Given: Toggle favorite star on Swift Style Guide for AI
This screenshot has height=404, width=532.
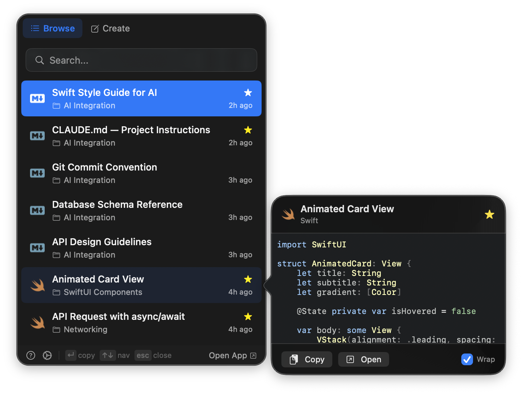Looking at the screenshot, I should (x=248, y=93).
